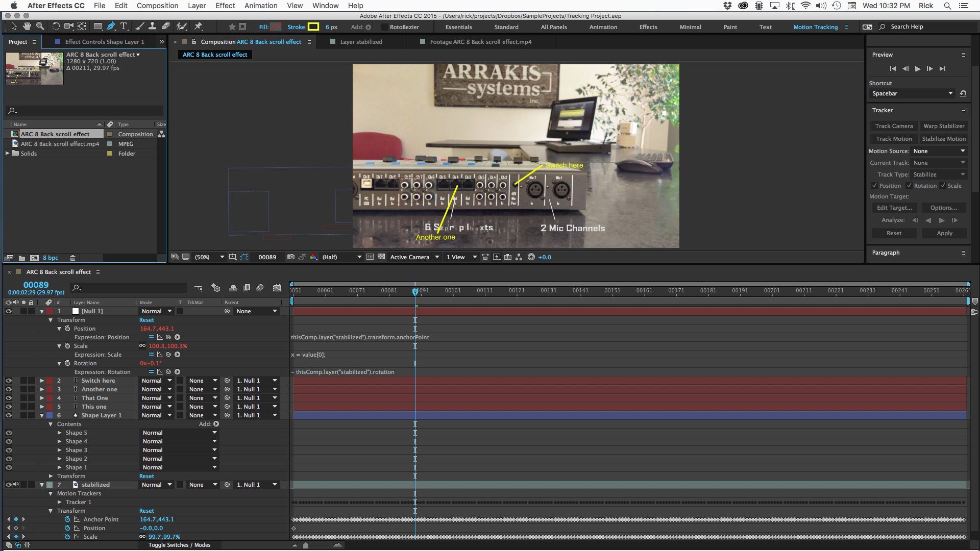The height and width of the screenshot is (551, 980).
Task: Open the yellow Stroke color swatch
Action: [313, 27]
